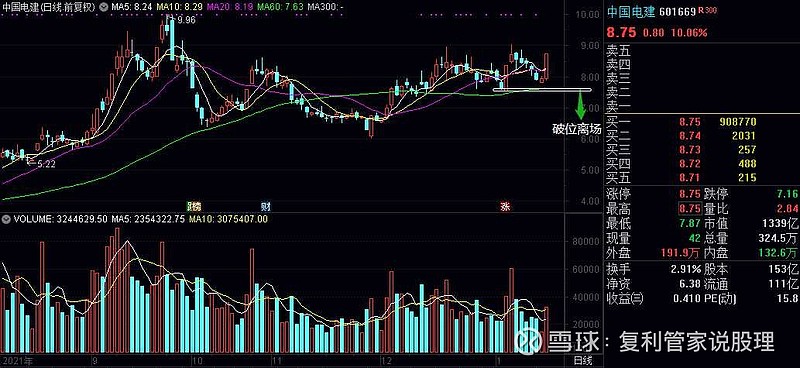Viewport: 800px width, 368px height.
Task: Click the 80000 volume axis label
Action: pos(585,241)
